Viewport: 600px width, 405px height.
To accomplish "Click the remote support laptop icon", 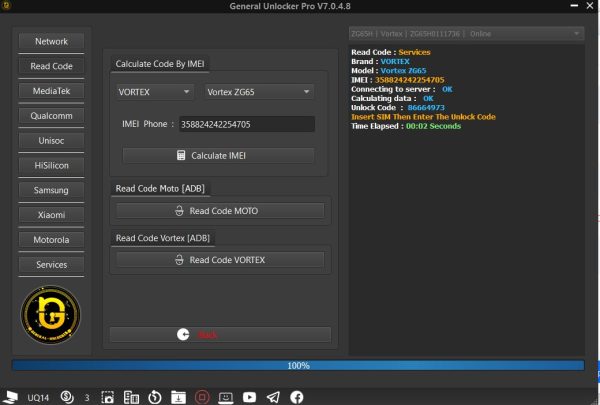I will point(226,398).
